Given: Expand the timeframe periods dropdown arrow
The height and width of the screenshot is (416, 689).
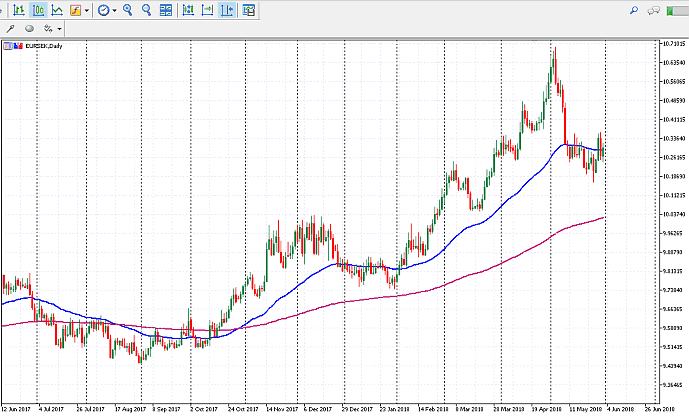Looking at the screenshot, I should pyautogui.click(x=114, y=10).
